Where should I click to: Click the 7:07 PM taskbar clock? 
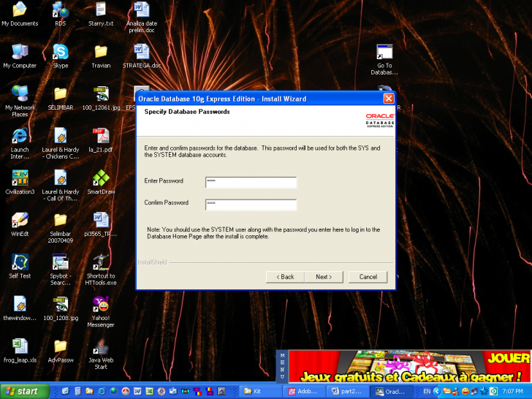(x=513, y=391)
